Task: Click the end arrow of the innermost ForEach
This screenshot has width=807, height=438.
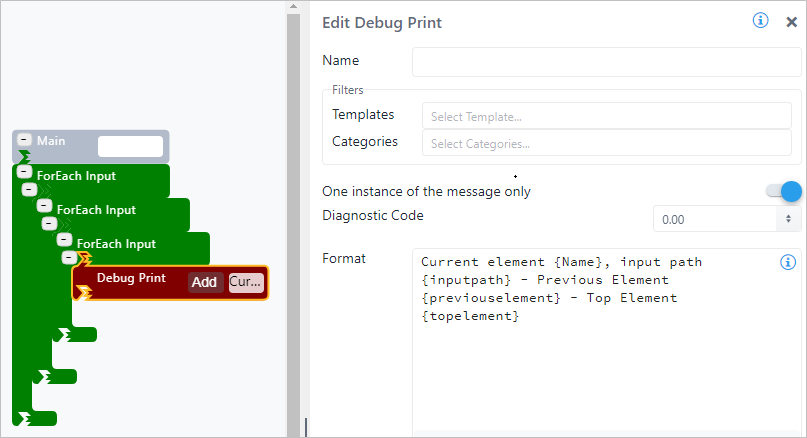Action: (x=64, y=334)
